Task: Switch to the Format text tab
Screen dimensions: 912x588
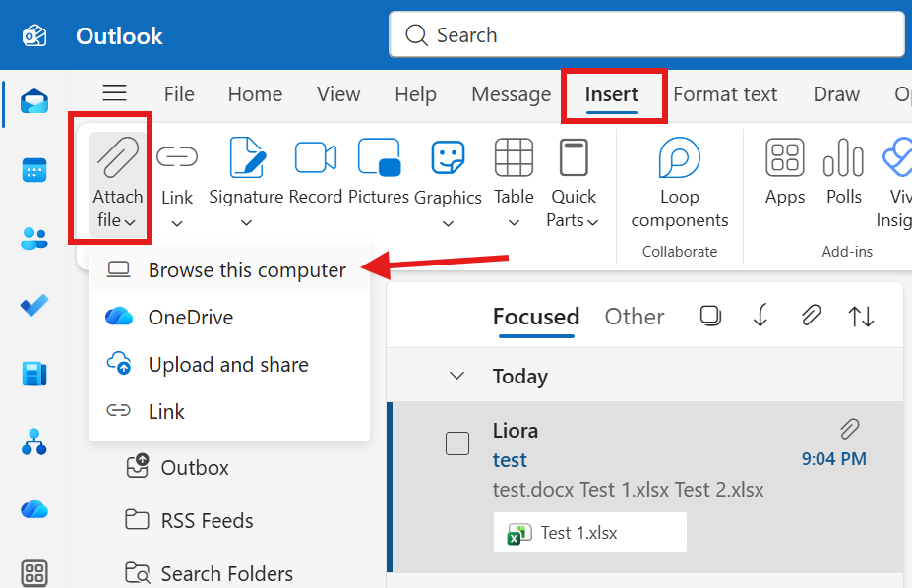Action: [725, 94]
